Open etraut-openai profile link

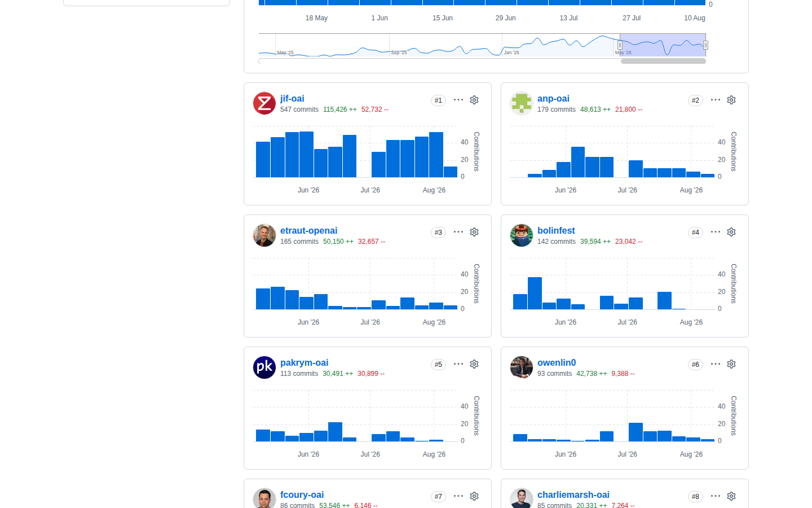click(308, 230)
